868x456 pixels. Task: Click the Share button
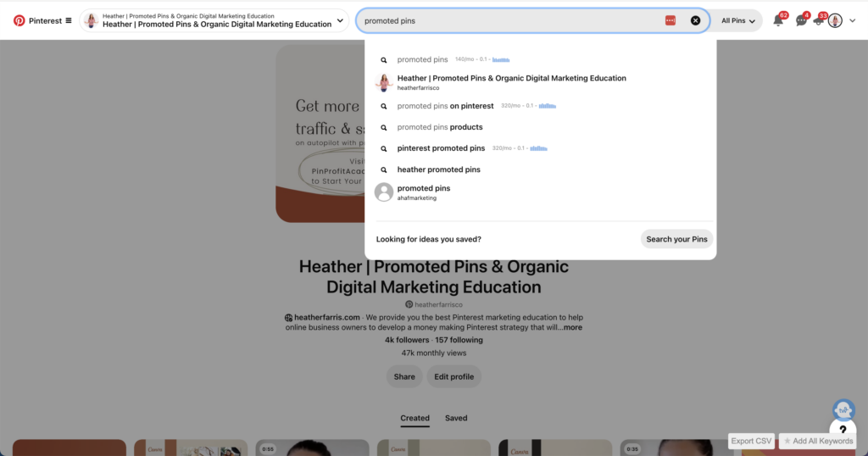(x=404, y=376)
